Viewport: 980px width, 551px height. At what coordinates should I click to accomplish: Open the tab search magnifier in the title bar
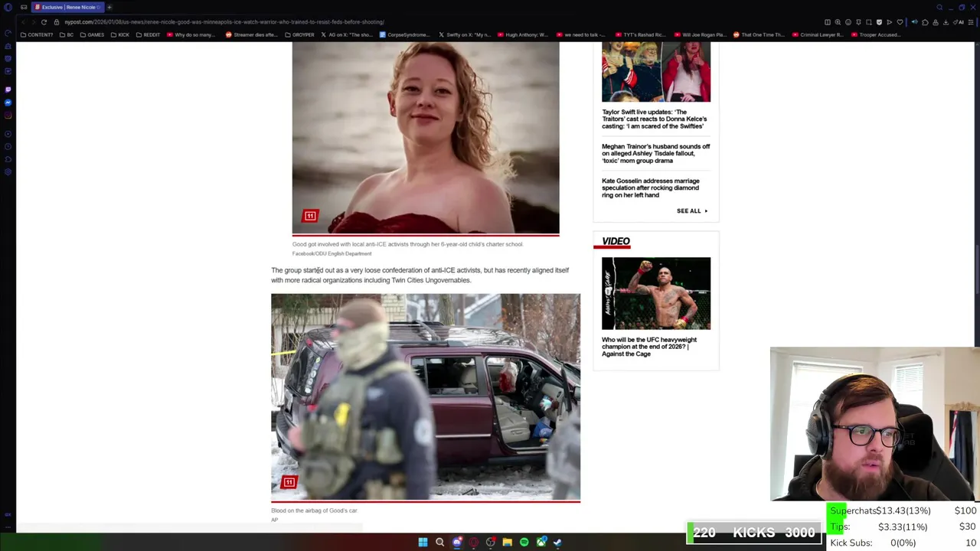coord(939,7)
